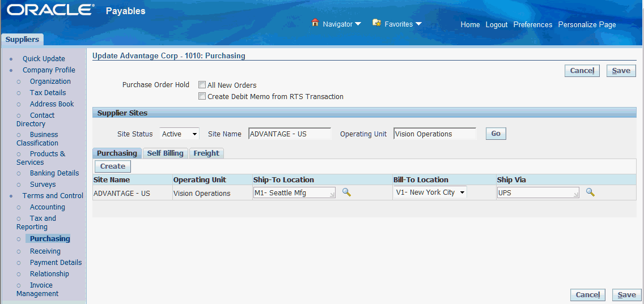Screen dimensions: 644x304
Task: Expand the Favorites menu arrow
Action: pyautogui.click(x=418, y=24)
